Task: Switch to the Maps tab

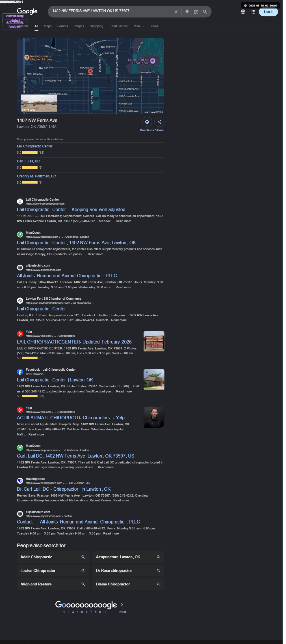Action: [x=47, y=26]
